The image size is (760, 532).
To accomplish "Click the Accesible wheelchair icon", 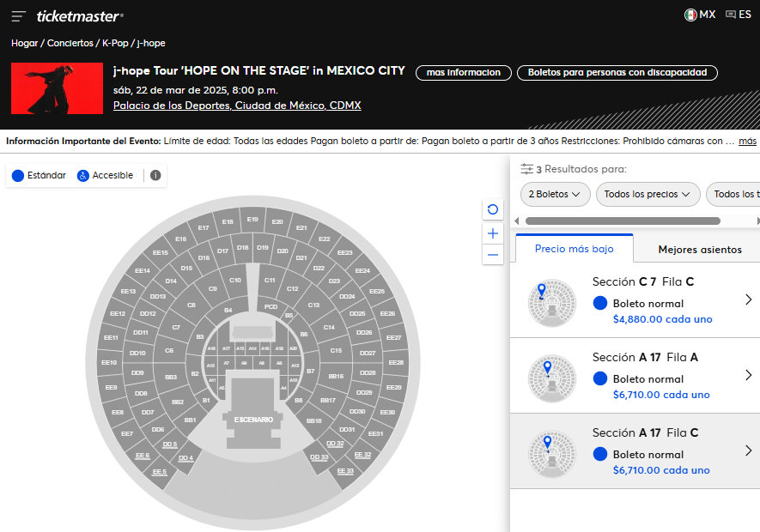I will (83, 175).
